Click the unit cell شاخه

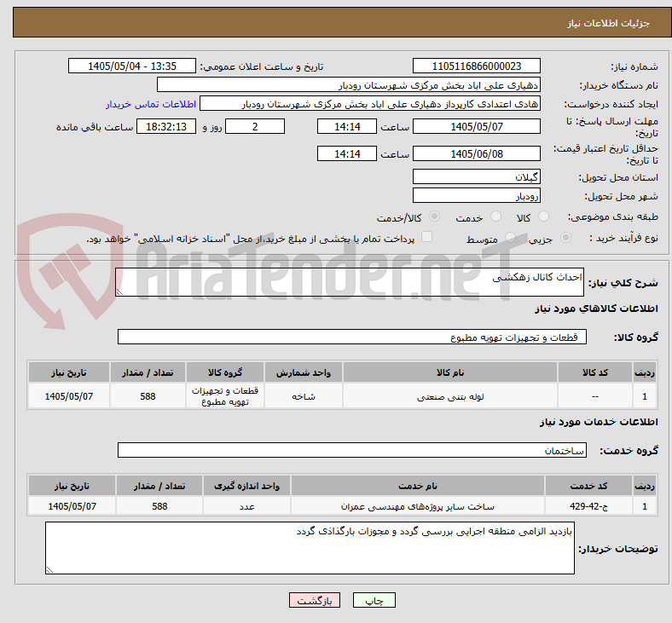pos(304,396)
